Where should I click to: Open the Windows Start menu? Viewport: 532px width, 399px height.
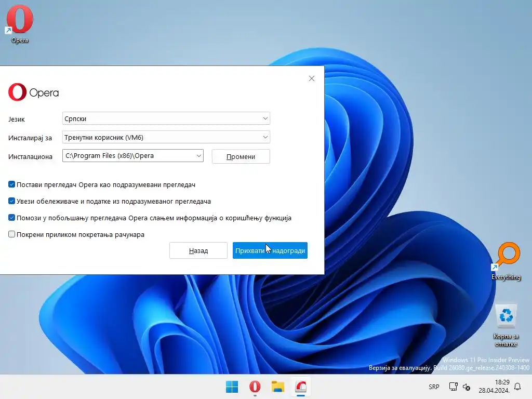click(x=232, y=387)
